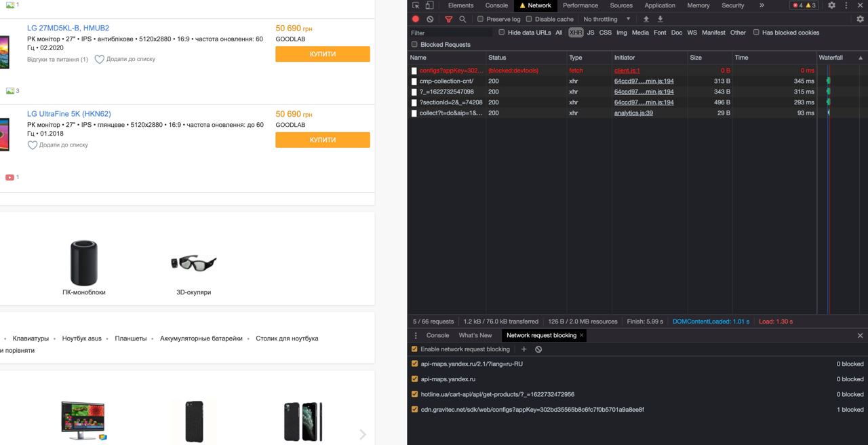Open the LG UltraFine 5K (HKN62) product link
Viewport: 868px width, 445px height.
69,114
